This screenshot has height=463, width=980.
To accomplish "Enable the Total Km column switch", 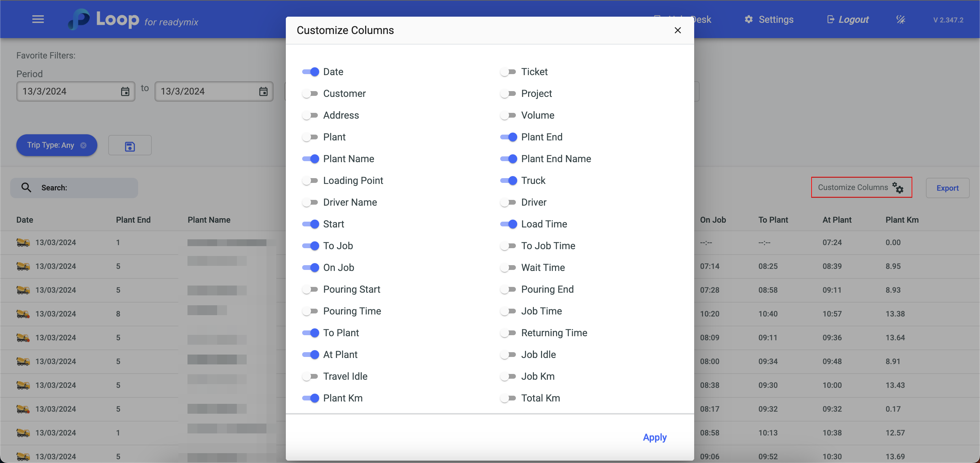I will 508,398.
